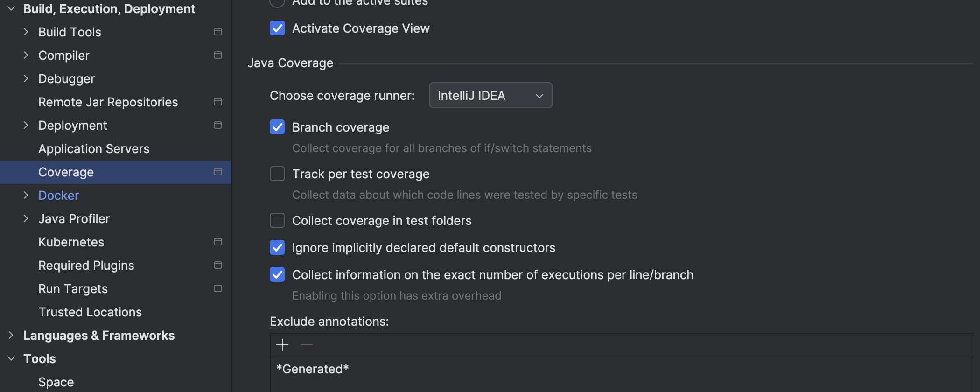980x392 pixels.
Task: Enable Track per test coverage
Action: pyautogui.click(x=277, y=174)
